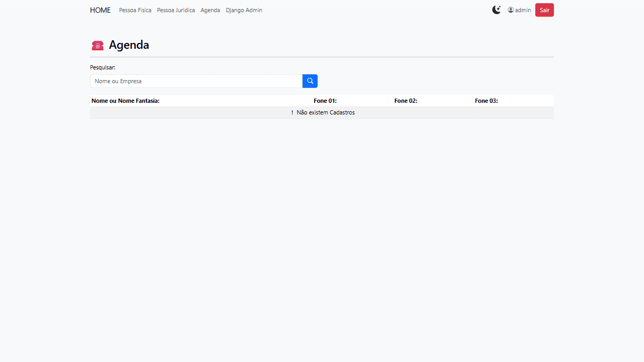Click the Pesquisar label

102,67
